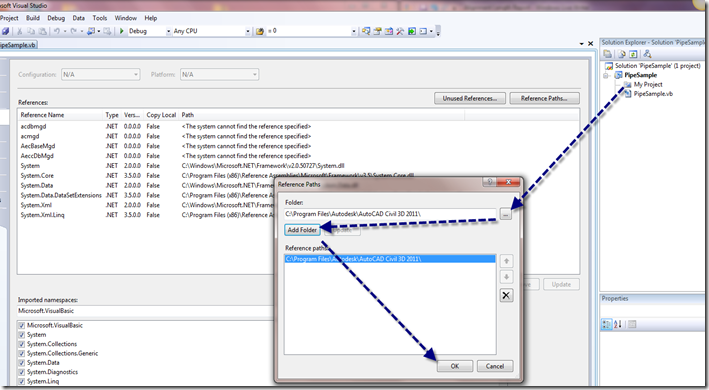This screenshot has height=390, width=709.
Task: Open Properties Window from main toolbar icon
Action: pos(377,31)
